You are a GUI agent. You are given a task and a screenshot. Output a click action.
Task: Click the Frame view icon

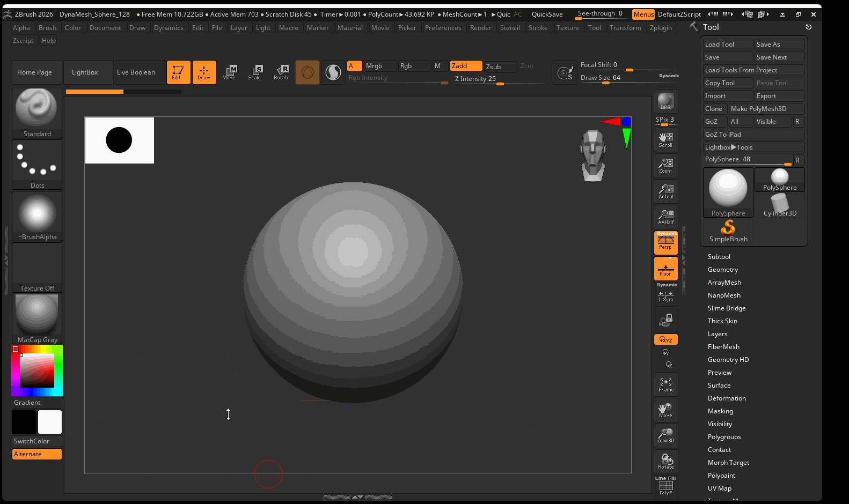[665, 384]
